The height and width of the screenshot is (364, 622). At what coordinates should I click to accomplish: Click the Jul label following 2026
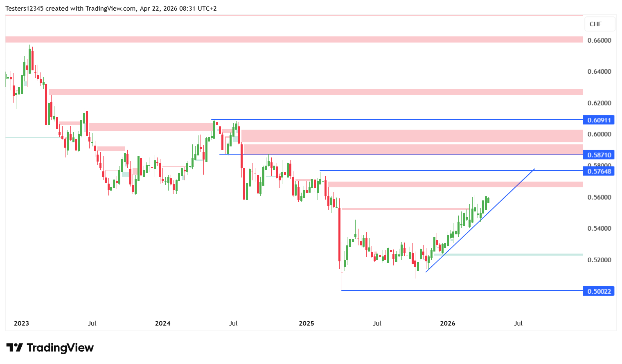point(518,323)
